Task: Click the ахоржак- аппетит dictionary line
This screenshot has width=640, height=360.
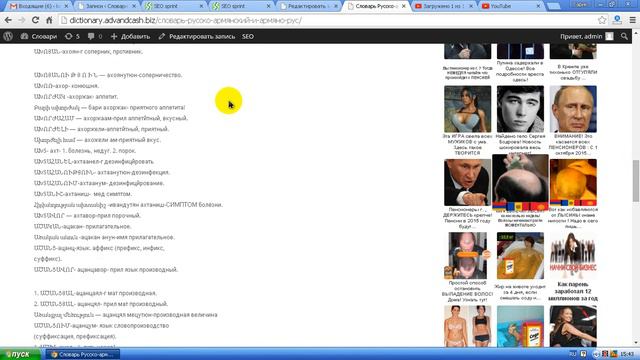Action: pyautogui.click(x=76, y=97)
